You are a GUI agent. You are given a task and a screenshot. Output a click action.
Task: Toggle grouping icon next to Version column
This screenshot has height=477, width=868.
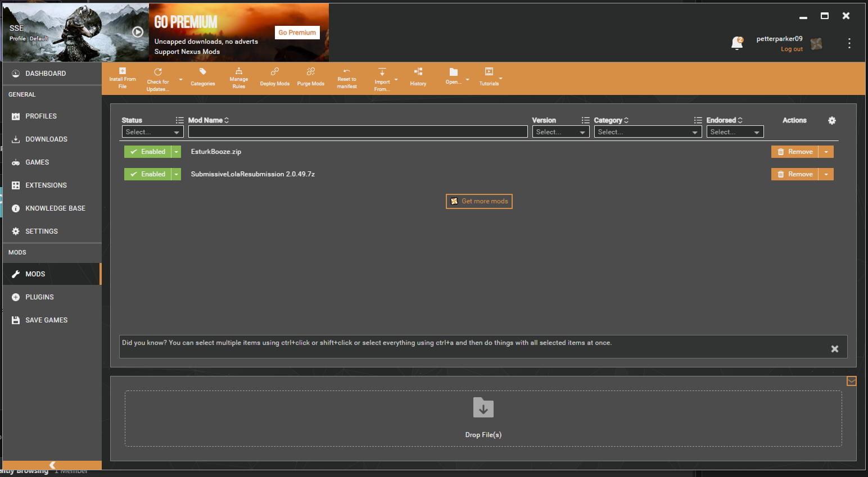coord(586,120)
